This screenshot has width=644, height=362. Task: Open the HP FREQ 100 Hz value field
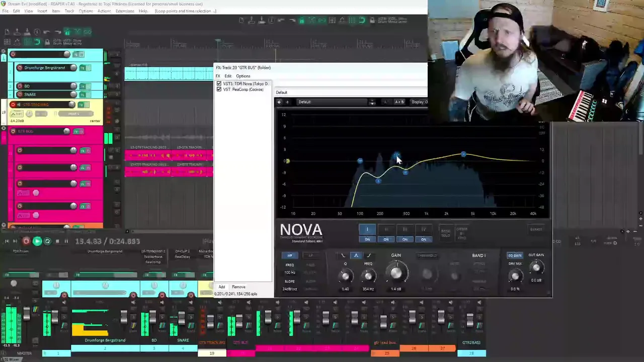290,273
